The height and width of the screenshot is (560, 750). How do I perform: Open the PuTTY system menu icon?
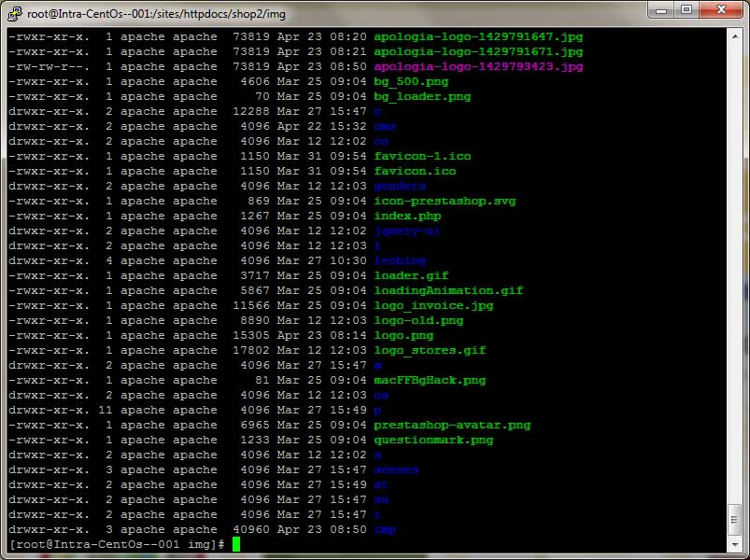click(x=15, y=14)
